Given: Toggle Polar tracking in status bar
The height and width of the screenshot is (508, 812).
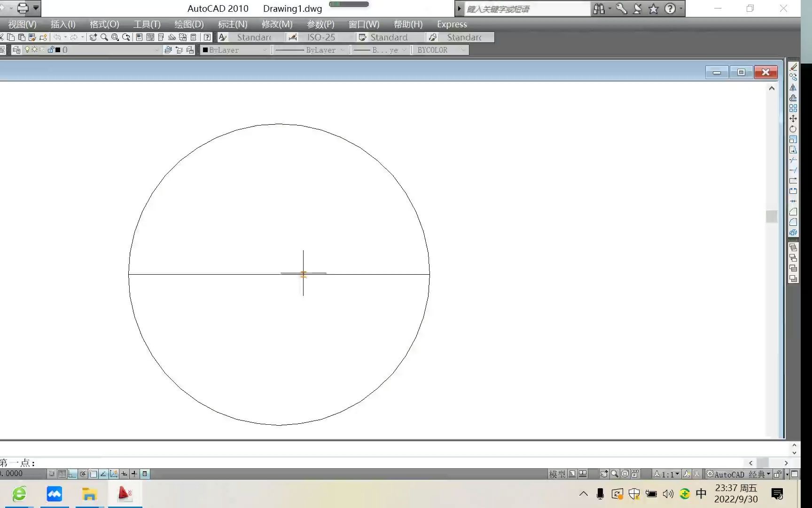Looking at the screenshot, I should click(x=83, y=474).
